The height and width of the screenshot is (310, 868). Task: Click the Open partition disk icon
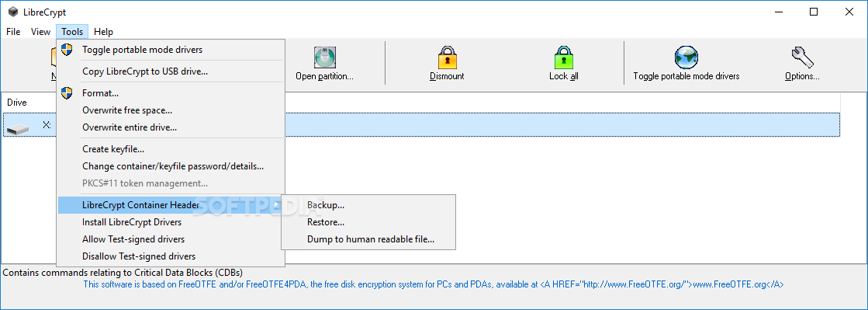click(324, 57)
